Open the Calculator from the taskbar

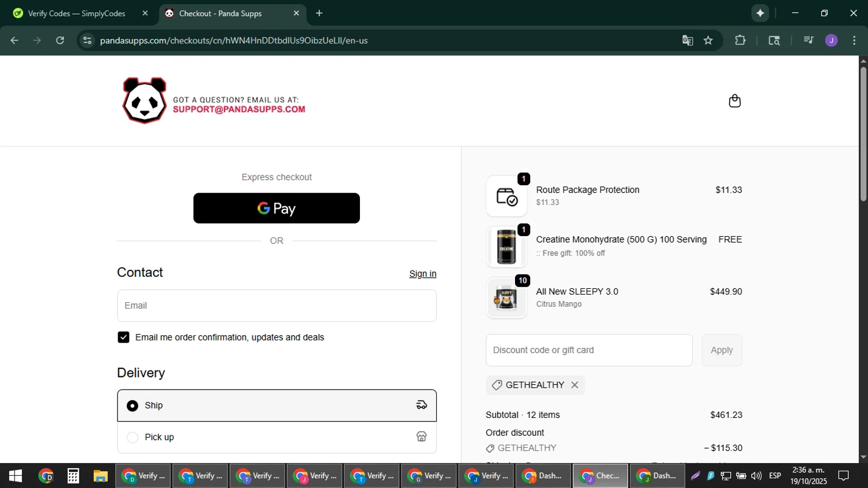point(73,476)
